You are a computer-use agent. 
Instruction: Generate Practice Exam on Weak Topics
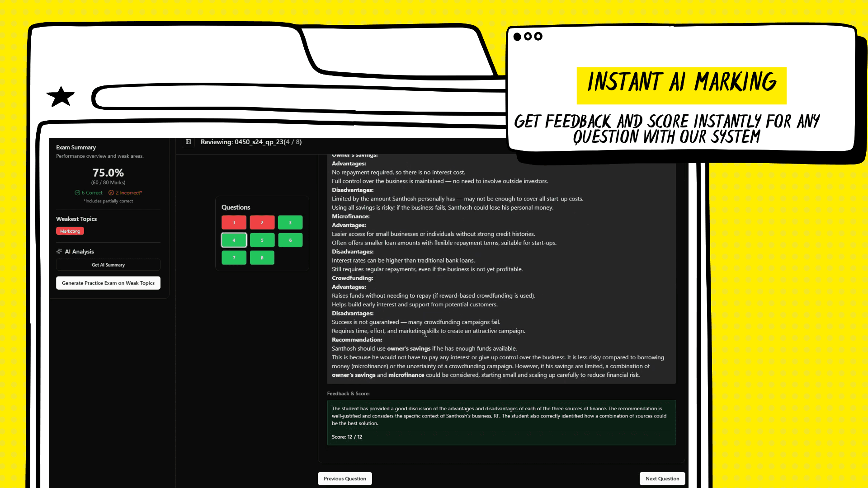click(108, 283)
